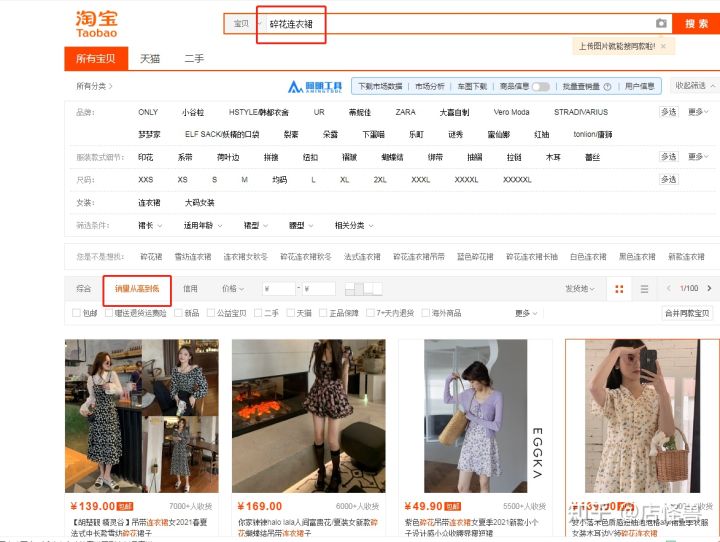Switch to list view layout
The height and width of the screenshot is (542, 720).
(644, 289)
